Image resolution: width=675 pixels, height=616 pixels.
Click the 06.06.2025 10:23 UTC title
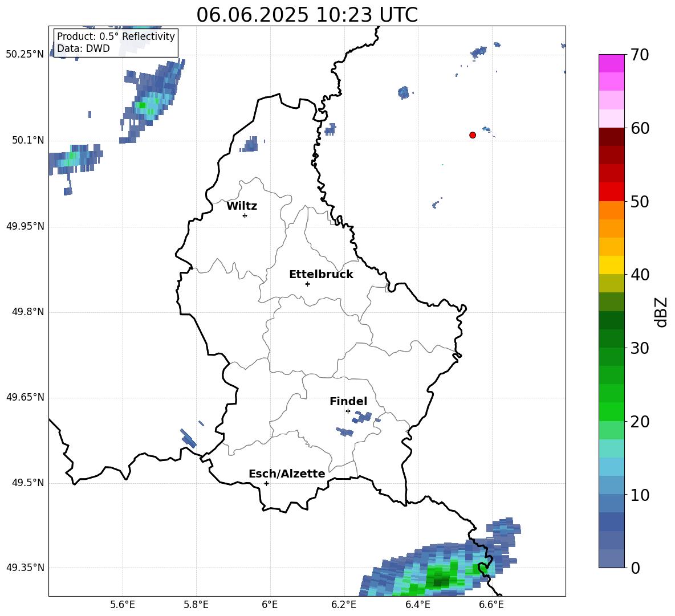(307, 15)
